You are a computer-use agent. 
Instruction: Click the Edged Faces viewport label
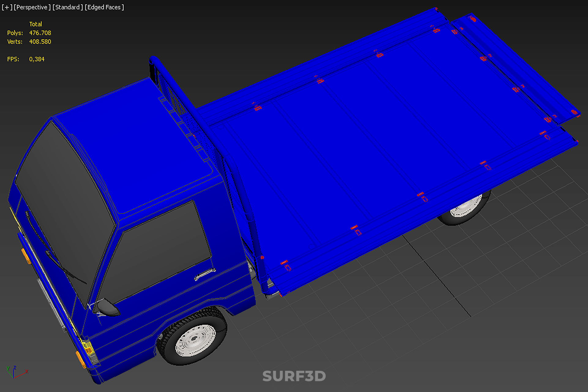coord(104,7)
